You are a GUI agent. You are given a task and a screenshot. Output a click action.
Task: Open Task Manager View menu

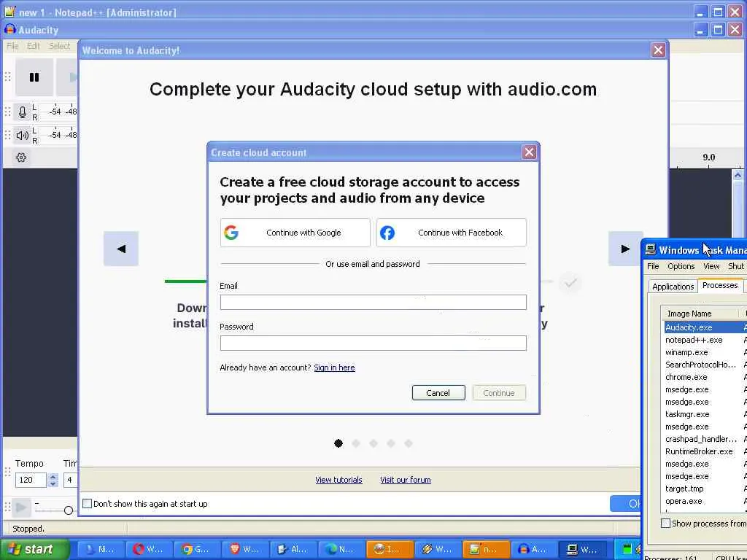tap(711, 266)
